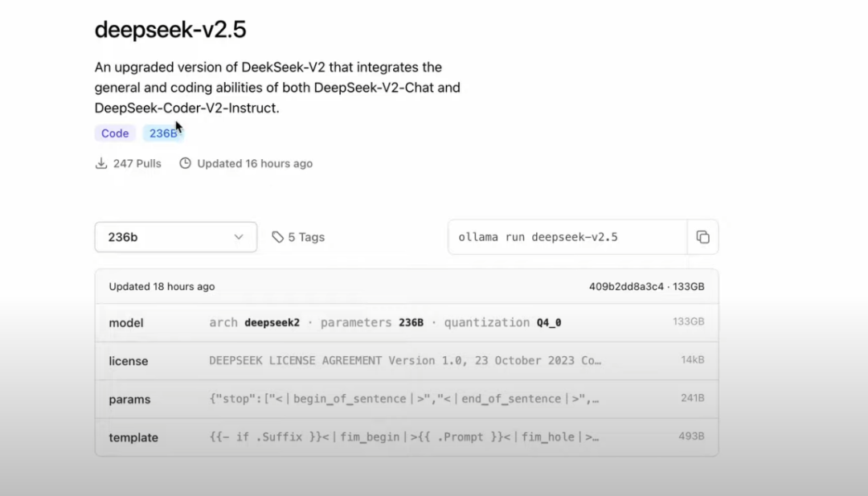Select the 236B size tag
Image resolution: width=868 pixels, height=496 pixels.
[x=163, y=133]
